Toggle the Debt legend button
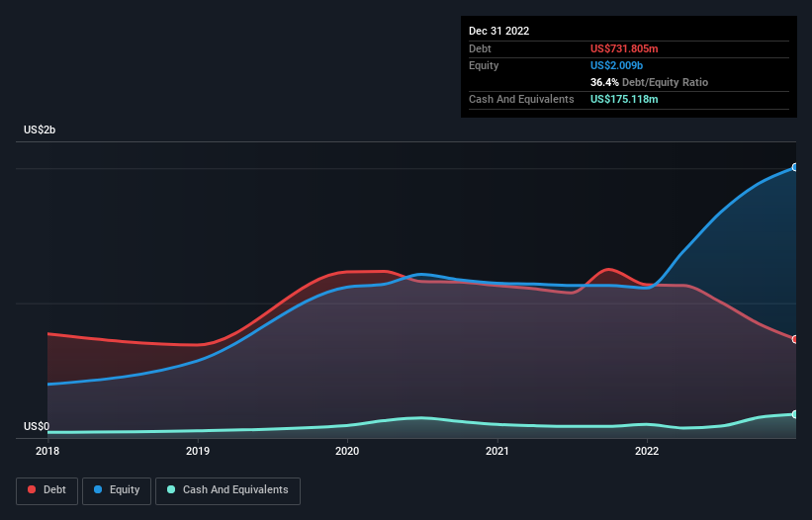 tap(46, 490)
